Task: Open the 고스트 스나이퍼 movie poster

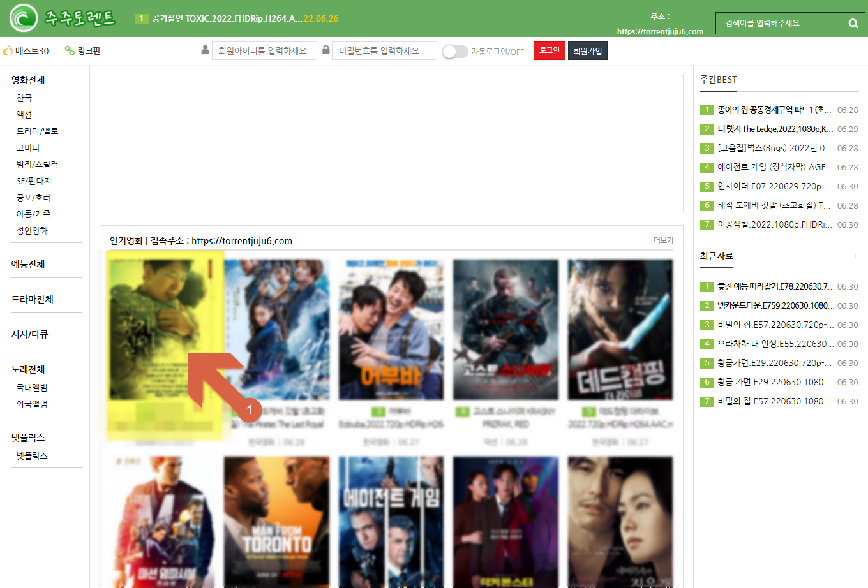Action: [505, 329]
